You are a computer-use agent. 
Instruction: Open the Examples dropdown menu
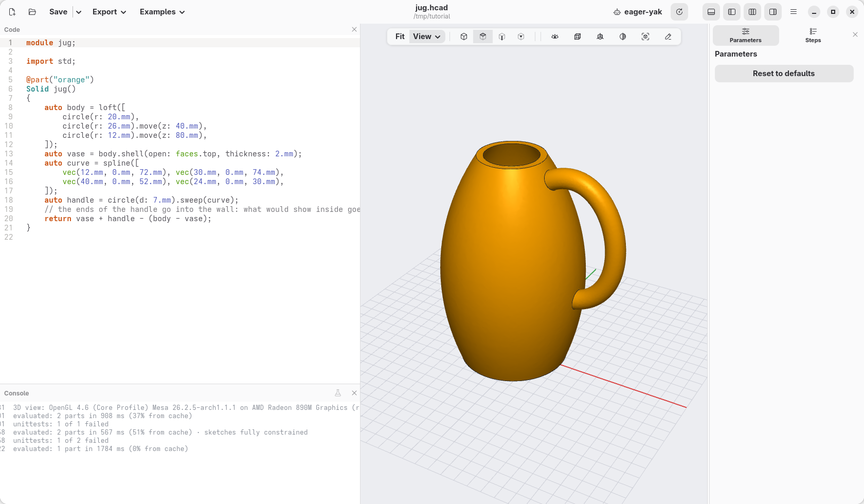click(x=162, y=12)
